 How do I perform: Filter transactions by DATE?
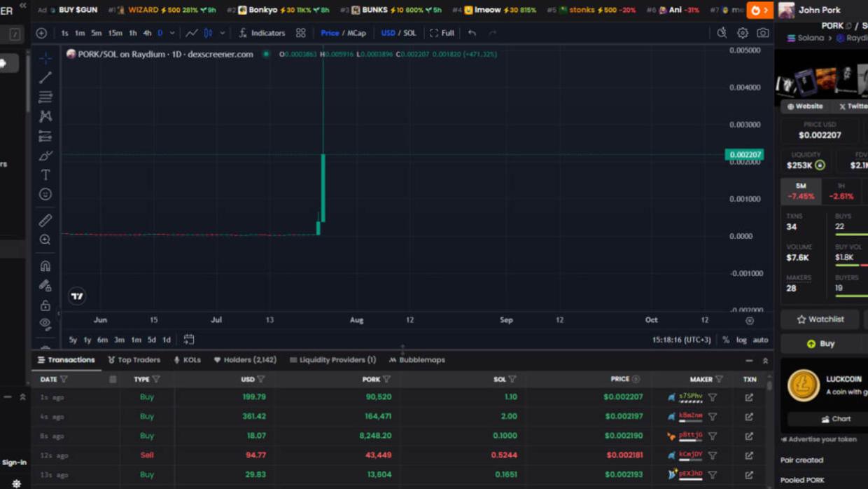point(64,379)
